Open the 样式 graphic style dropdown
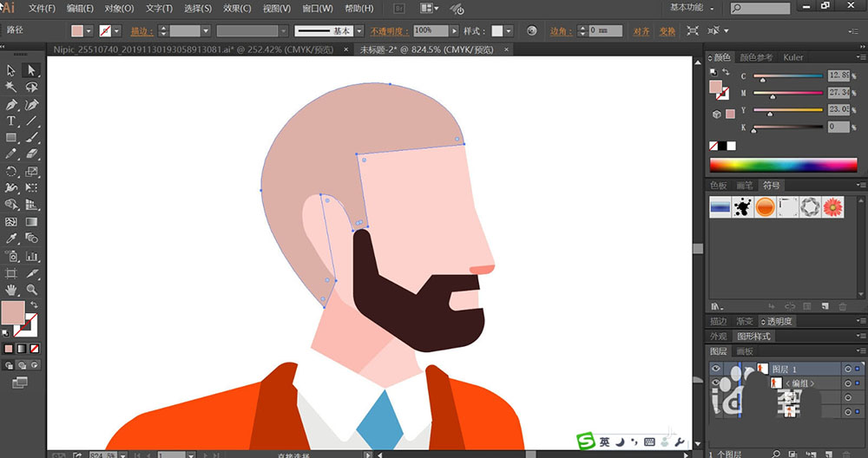Image resolution: width=868 pixels, height=458 pixels. click(509, 31)
